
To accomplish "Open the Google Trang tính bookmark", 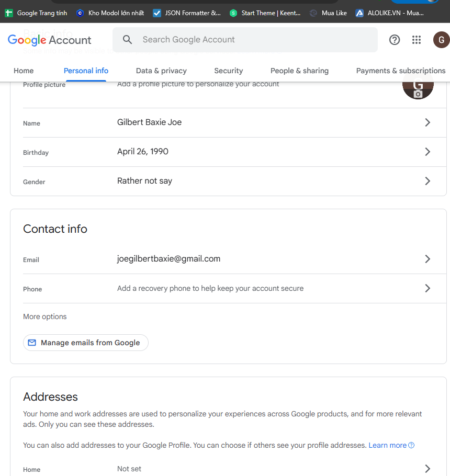I will coord(36,13).
